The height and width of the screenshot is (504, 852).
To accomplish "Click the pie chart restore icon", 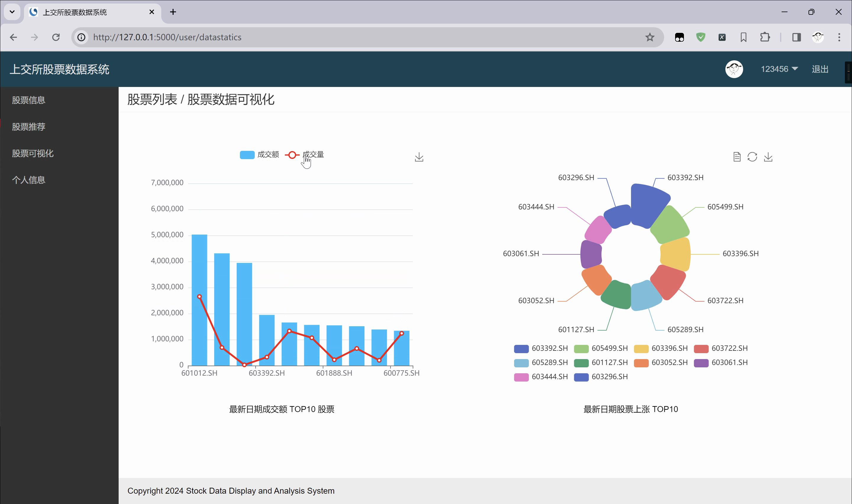I will click(752, 157).
